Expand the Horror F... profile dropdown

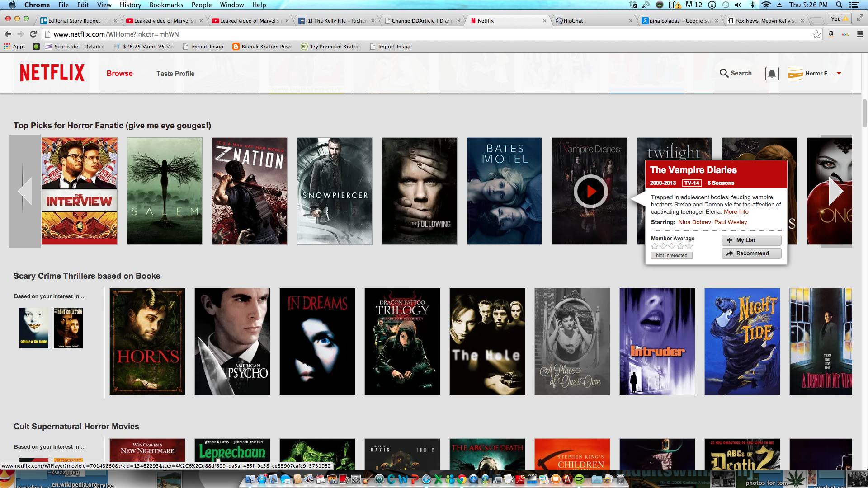[839, 74]
